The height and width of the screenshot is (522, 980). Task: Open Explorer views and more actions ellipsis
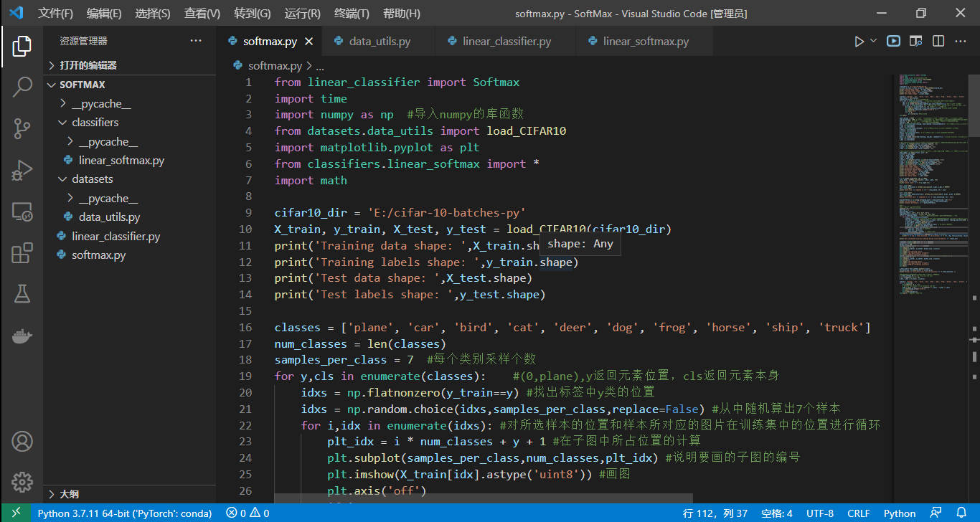(196, 41)
